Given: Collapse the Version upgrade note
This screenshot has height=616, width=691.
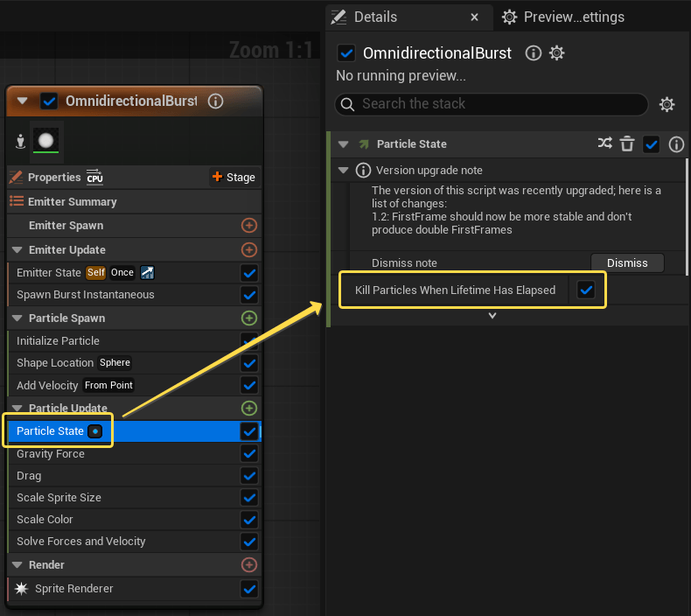Looking at the screenshot, I should (x=343, y=171).
